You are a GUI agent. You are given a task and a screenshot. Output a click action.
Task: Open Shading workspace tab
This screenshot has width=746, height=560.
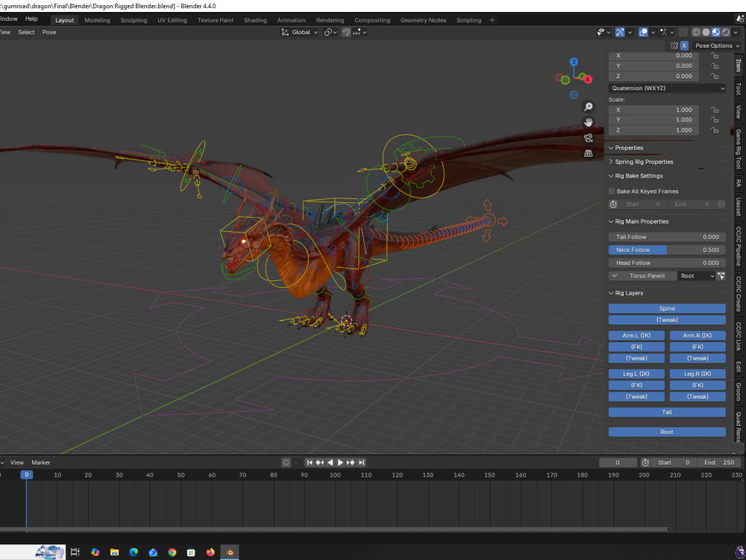click(x=255, y=20)
